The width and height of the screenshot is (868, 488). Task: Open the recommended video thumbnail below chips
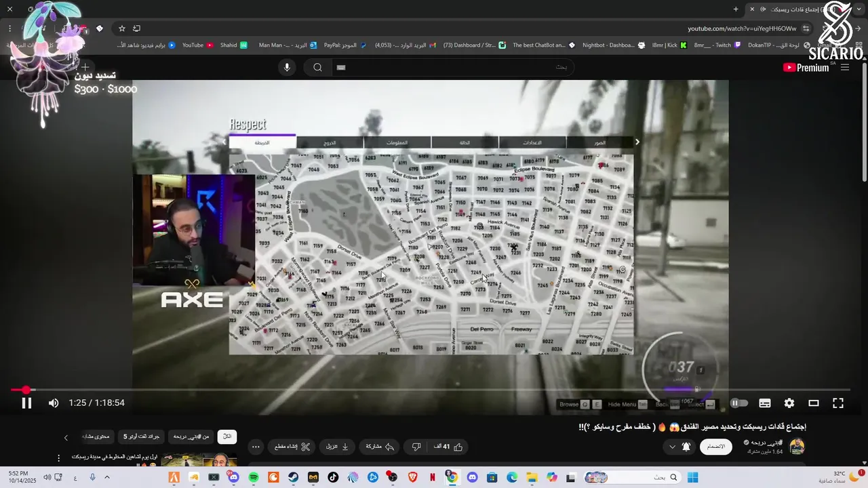(199, 460)
